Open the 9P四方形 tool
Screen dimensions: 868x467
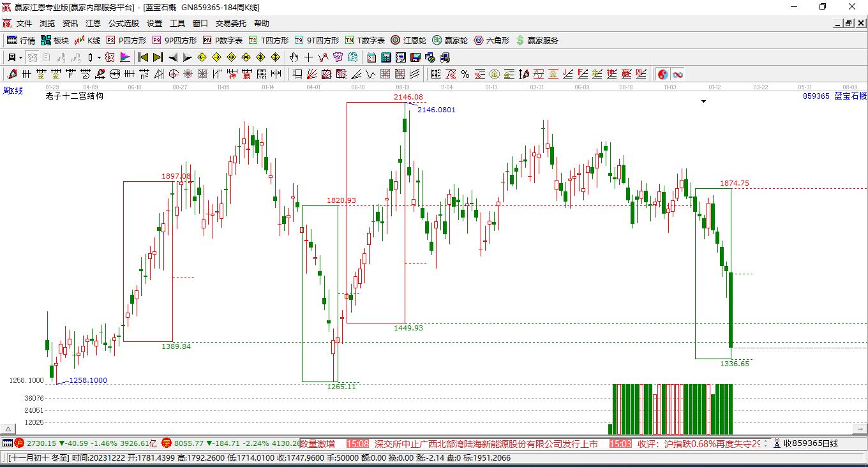point(174,40)
